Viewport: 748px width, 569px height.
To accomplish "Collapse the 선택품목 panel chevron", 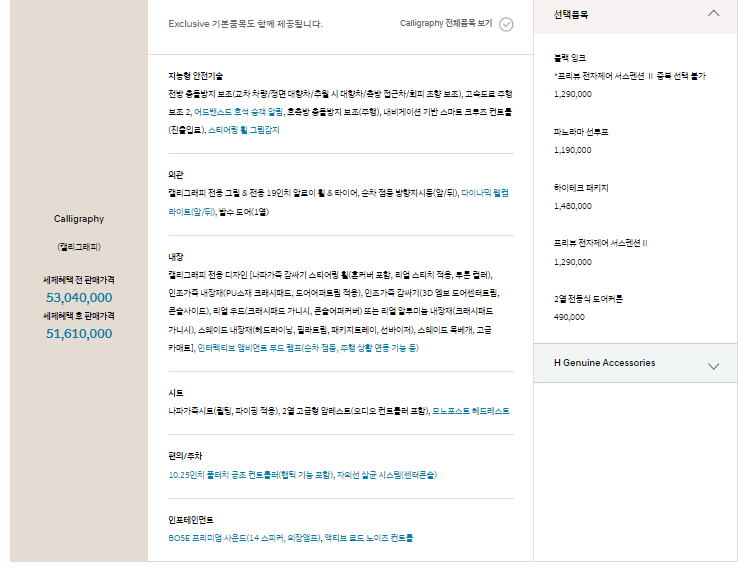I will click(x=713, y=13).
